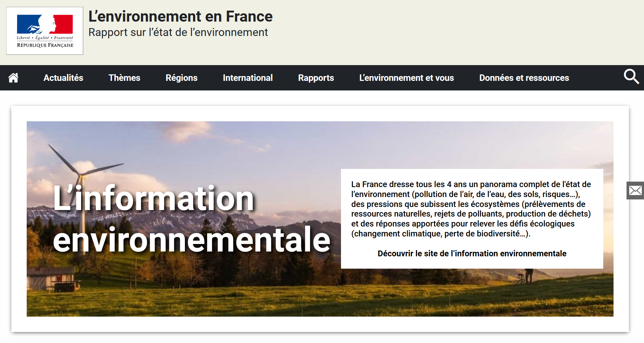Click the wind turbine banner image

[x=320, y=219]
